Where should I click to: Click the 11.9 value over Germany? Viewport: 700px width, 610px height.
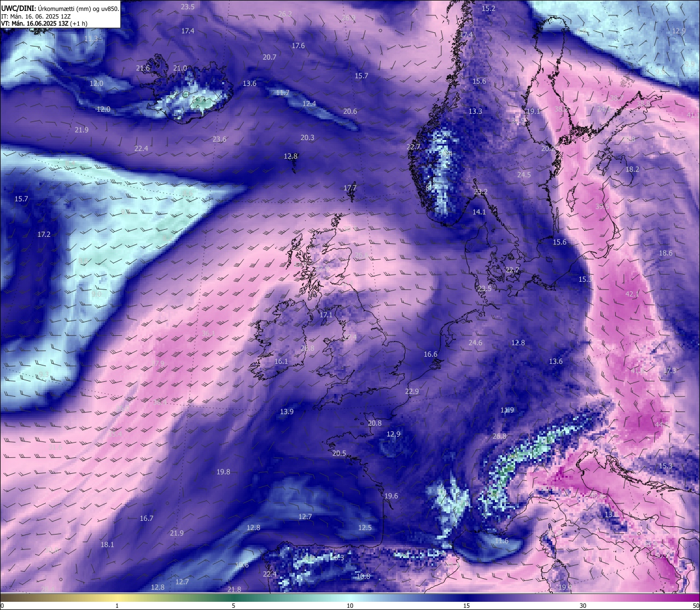(x=507, y=410)
